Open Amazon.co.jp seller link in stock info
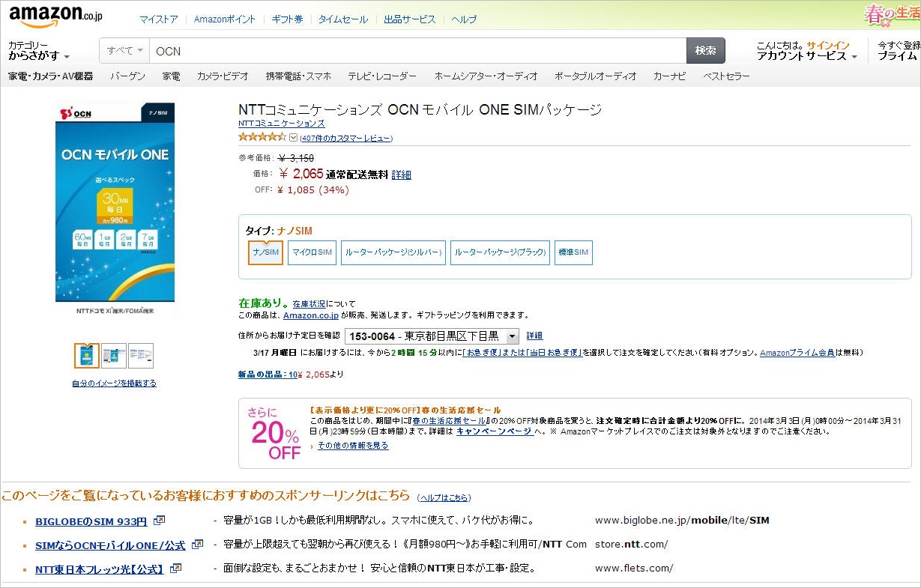The image size is (921, 588). point(311,315)
